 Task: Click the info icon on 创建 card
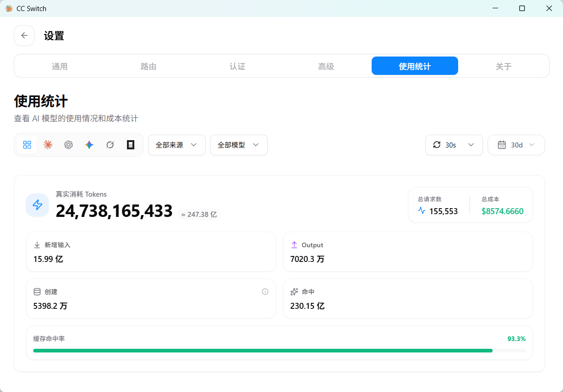pyautogui.click(x=265, y=291)
